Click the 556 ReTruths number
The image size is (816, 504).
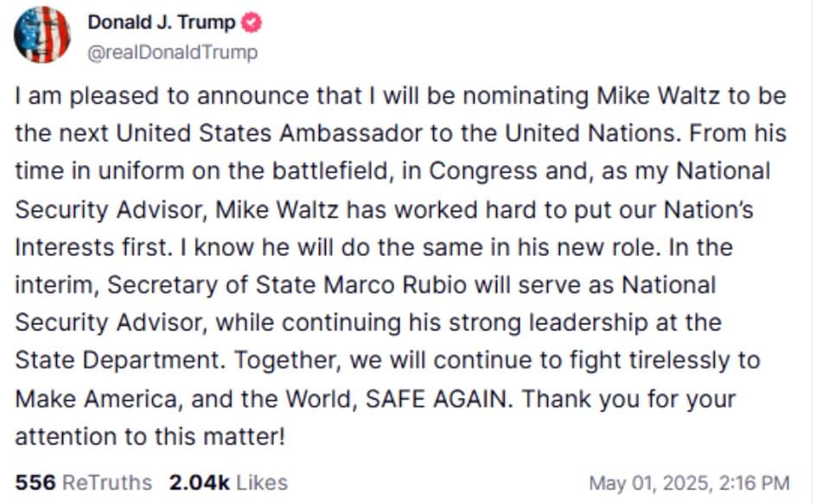point(35,482)
